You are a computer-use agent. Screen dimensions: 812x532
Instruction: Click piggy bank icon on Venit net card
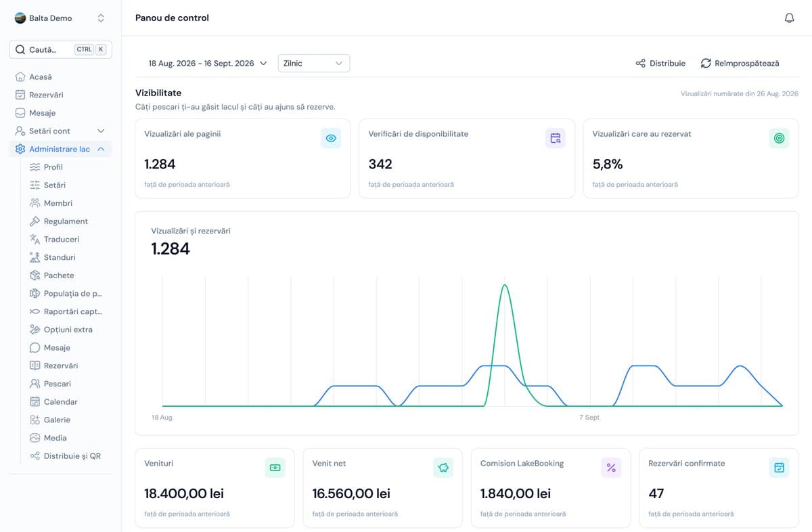[443, 468]
